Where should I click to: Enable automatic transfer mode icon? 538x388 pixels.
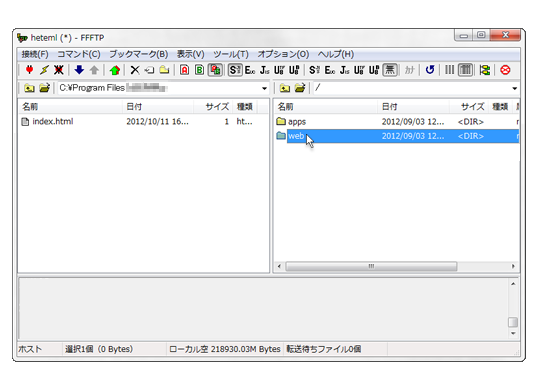215,70
